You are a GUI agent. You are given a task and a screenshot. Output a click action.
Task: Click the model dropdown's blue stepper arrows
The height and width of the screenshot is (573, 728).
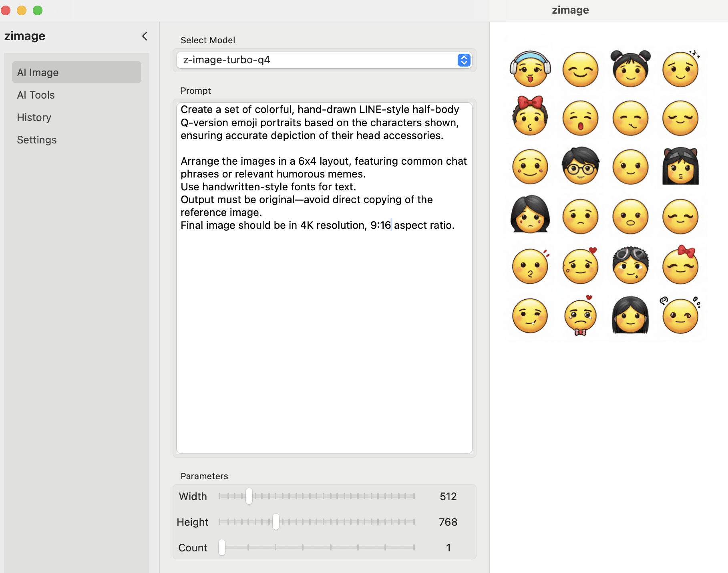(464, 60)
